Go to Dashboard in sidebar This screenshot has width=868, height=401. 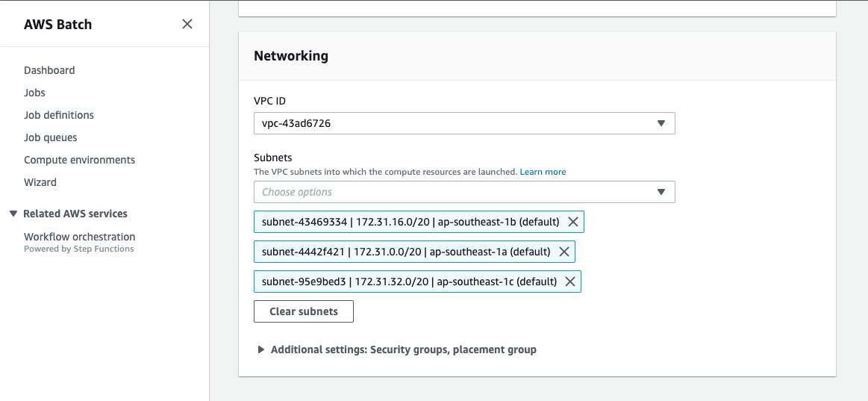tap(49, 70)
